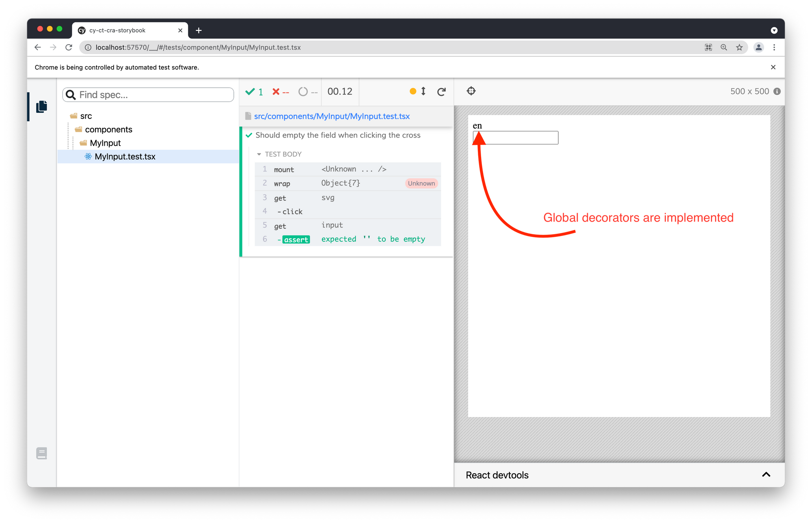Expand the React devtools panel
Screen dimensions: 812x523
click(766, 475)
